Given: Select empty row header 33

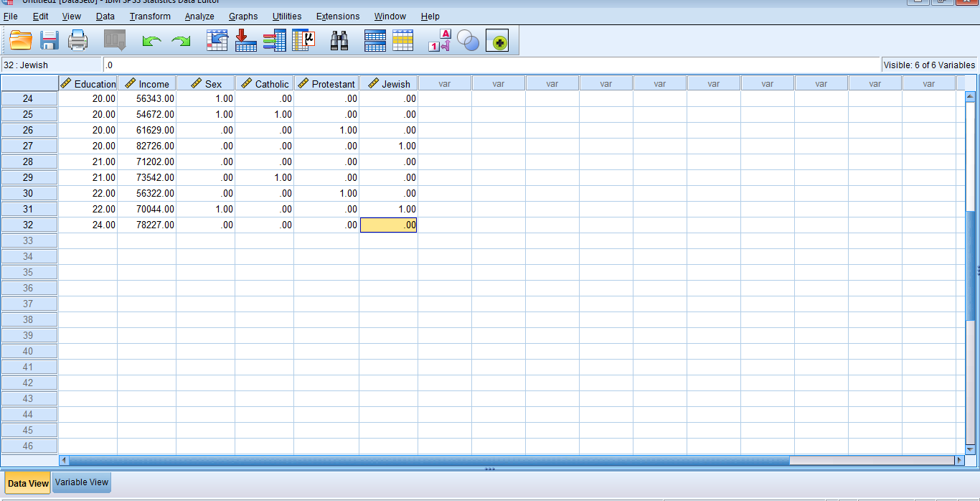Looking at the screenshot, I should tap(29, 240).
